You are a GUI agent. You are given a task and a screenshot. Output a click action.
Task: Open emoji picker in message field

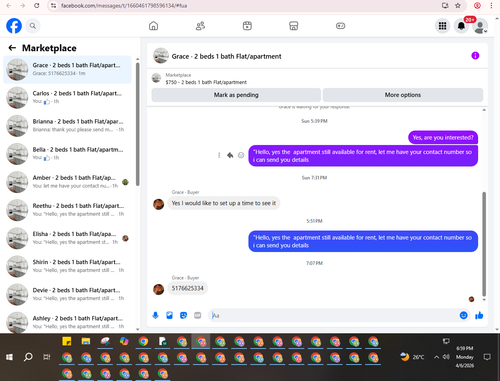[x=463, y=315]
